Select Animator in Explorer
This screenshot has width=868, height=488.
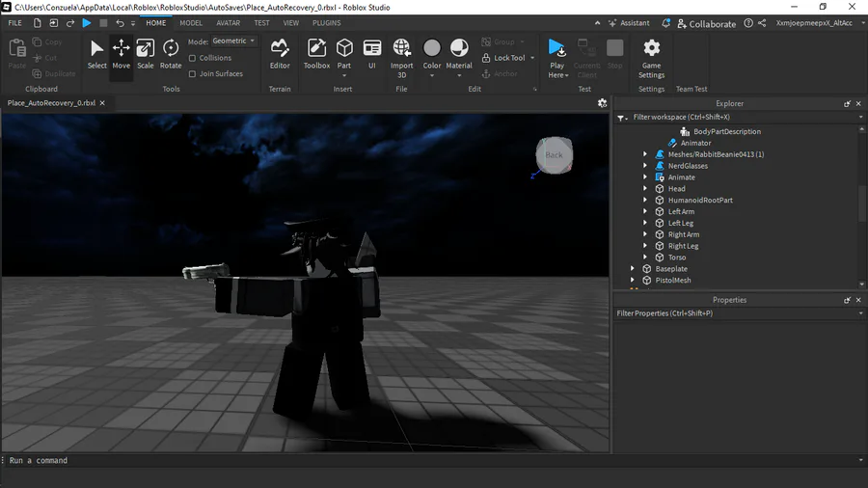click(x=695, y=144)
